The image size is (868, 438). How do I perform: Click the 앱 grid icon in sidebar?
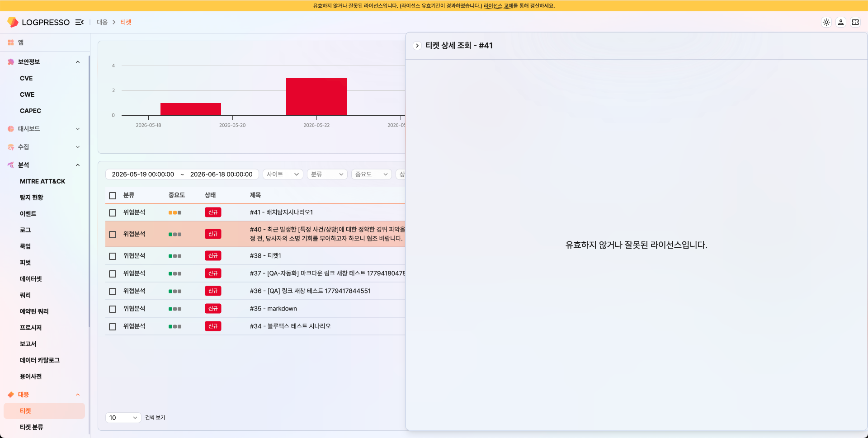click(11, 42)
